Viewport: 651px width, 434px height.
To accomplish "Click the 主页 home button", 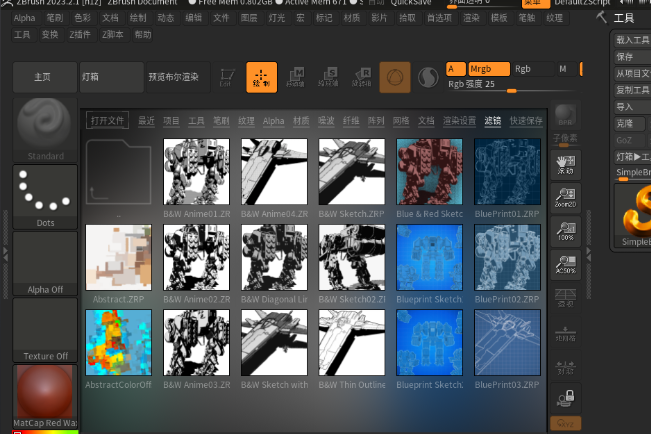I will [43, 76].
